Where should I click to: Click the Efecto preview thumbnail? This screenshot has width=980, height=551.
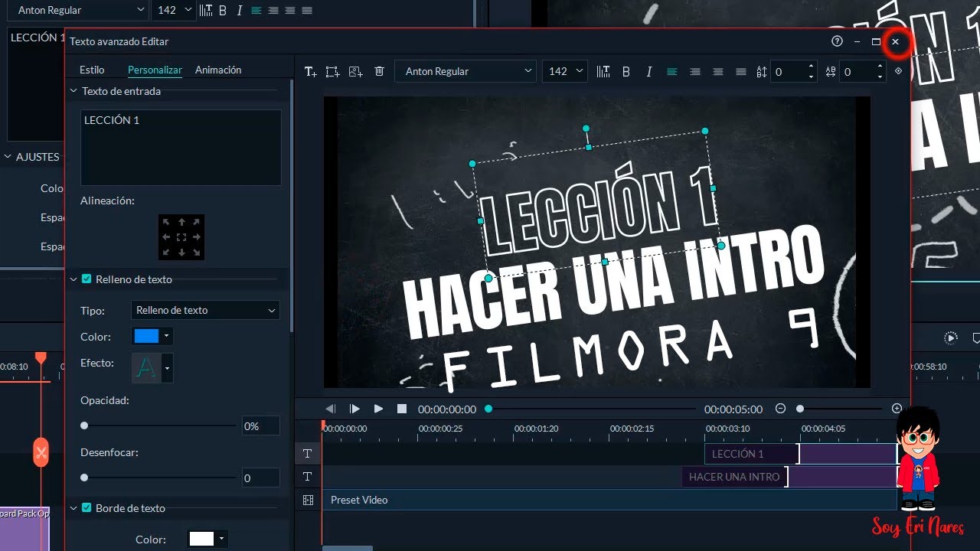(x=147, y=368)
